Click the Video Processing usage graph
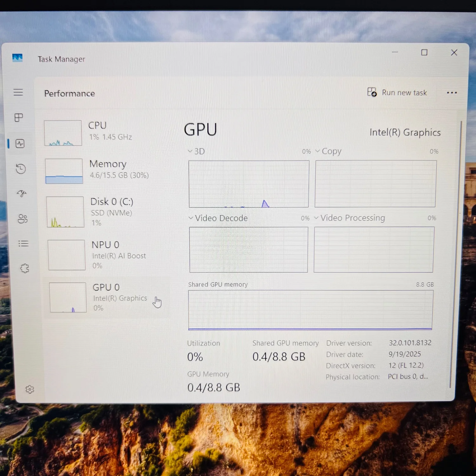476x476 pixels. (x=374, y=249)
